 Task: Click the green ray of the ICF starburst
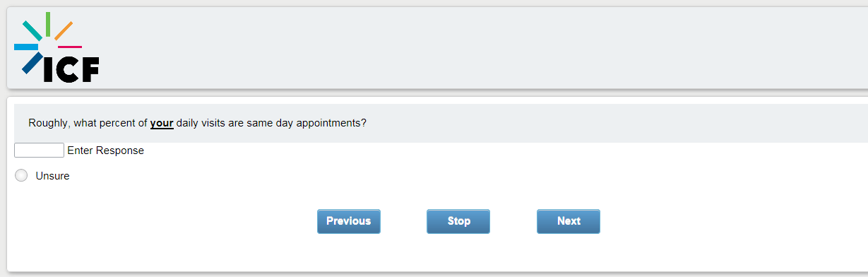[47, 23]
